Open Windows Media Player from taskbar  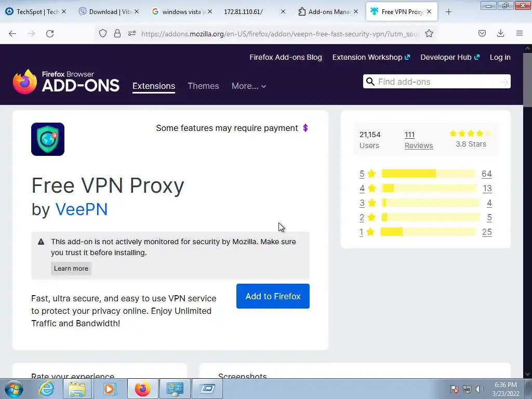[109, 389]
